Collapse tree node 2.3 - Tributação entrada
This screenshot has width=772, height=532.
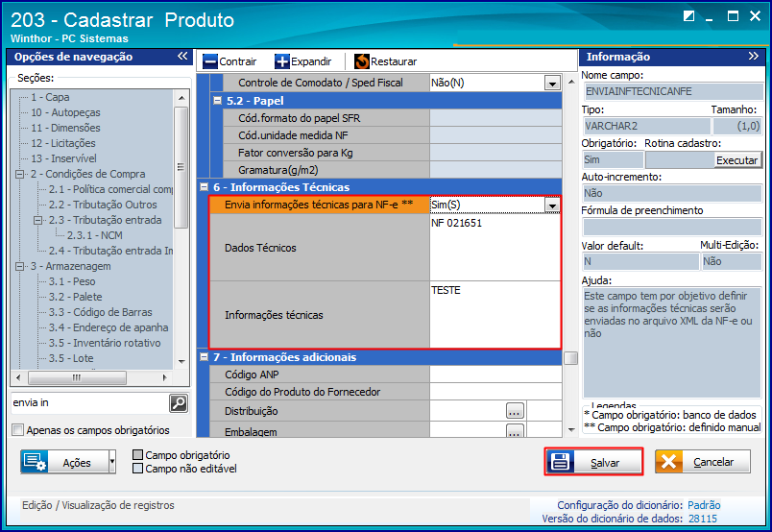click(37, 220)
